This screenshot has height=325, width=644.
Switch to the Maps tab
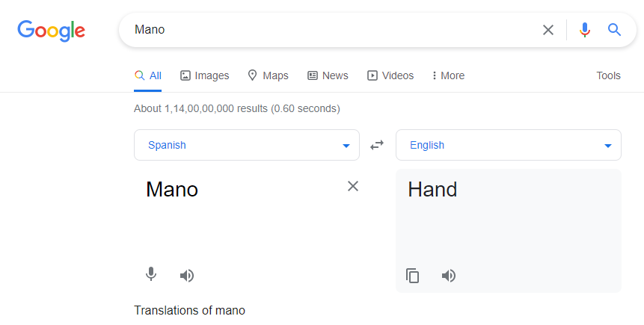268,75
